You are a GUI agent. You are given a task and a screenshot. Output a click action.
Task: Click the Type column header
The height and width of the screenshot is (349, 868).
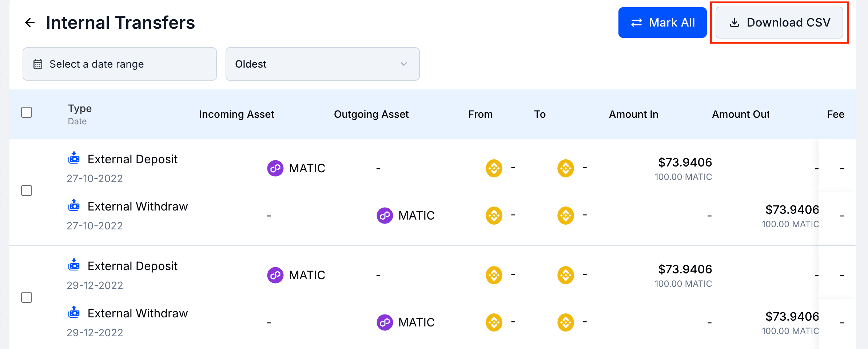pyautogui.click(x=80, y=108)
